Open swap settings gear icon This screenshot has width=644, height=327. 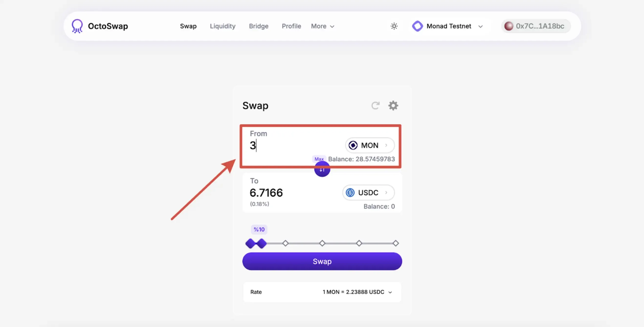tap(393, 106)
